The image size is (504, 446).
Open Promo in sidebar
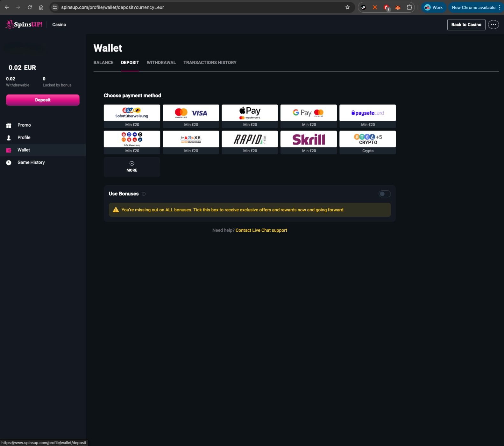(x=43, y=125)
